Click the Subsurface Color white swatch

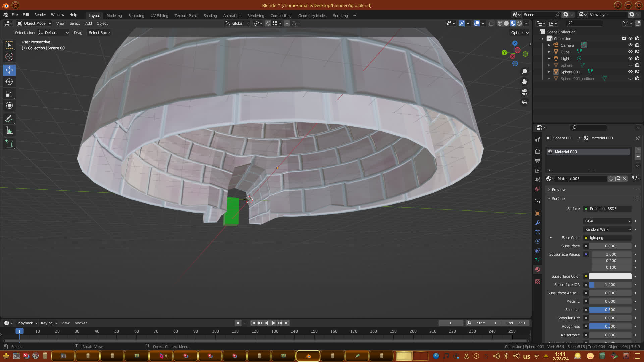click(610, 276)
